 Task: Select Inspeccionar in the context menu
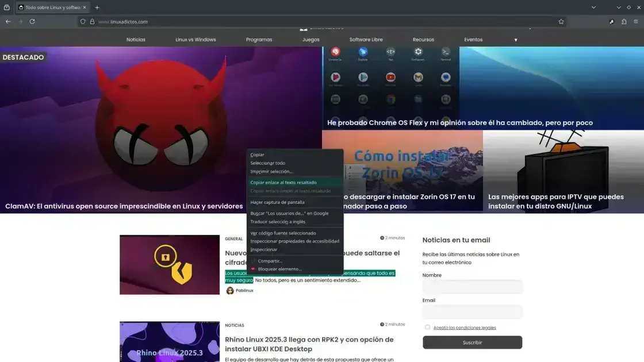point(295,249)
